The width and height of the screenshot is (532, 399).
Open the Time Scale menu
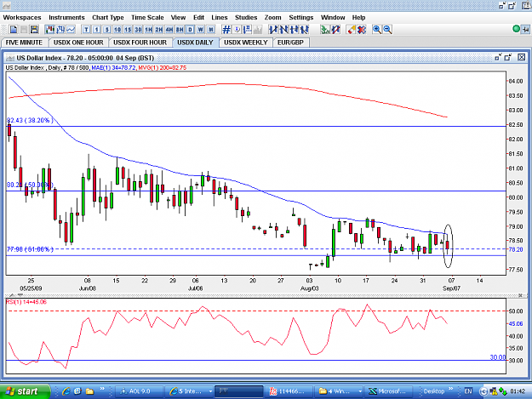pos(147,18)
